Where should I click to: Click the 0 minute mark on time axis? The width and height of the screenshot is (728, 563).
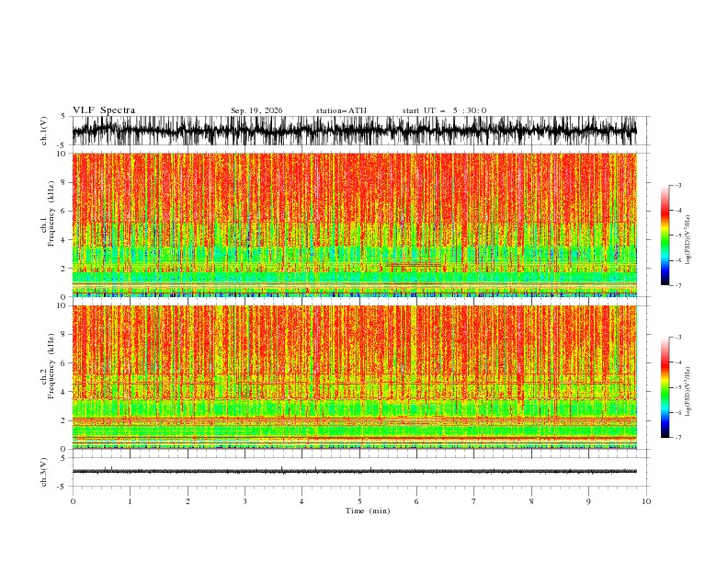pyautogui.click(x=73, y=501)
